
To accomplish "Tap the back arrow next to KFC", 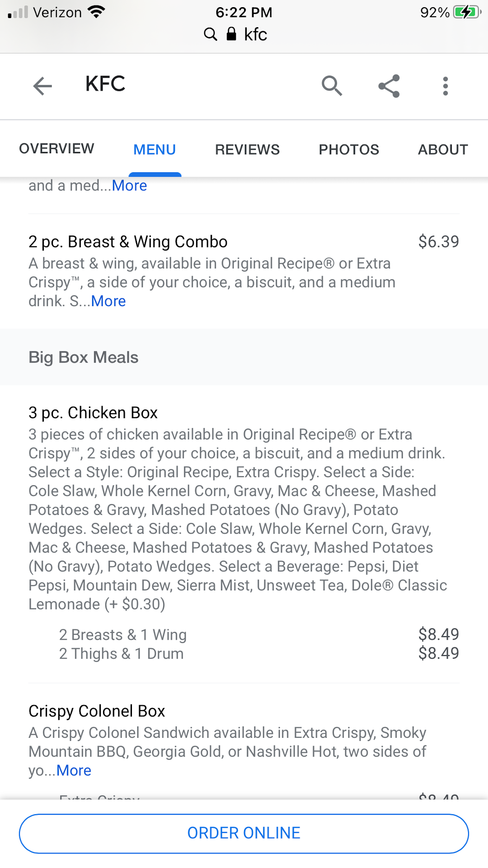I will (x=43, y=85).
